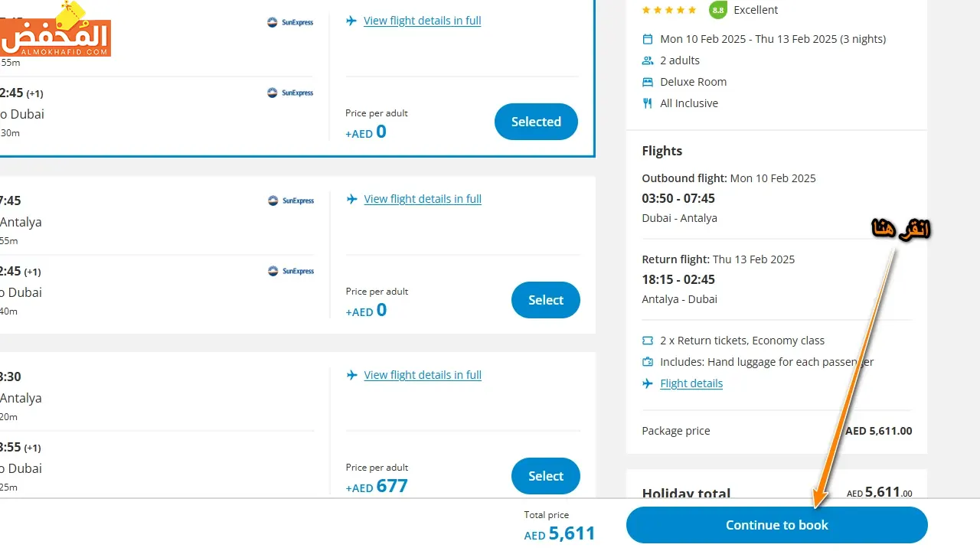Open second View flight details in full link
Viewport: 980px width, 551px height.
(423, 199)
